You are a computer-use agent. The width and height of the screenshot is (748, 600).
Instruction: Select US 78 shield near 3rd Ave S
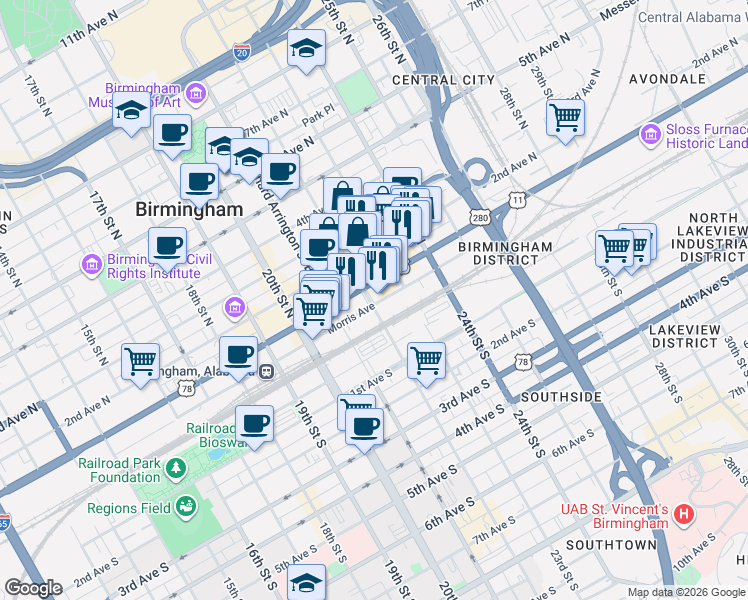pos(523,362)
